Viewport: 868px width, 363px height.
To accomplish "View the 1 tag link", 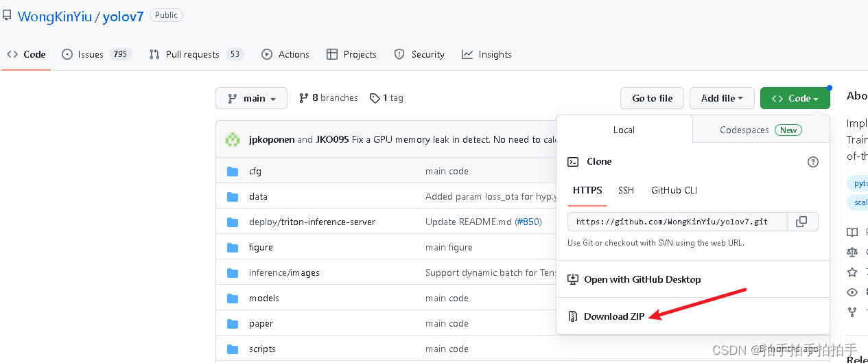I will 386,98.
